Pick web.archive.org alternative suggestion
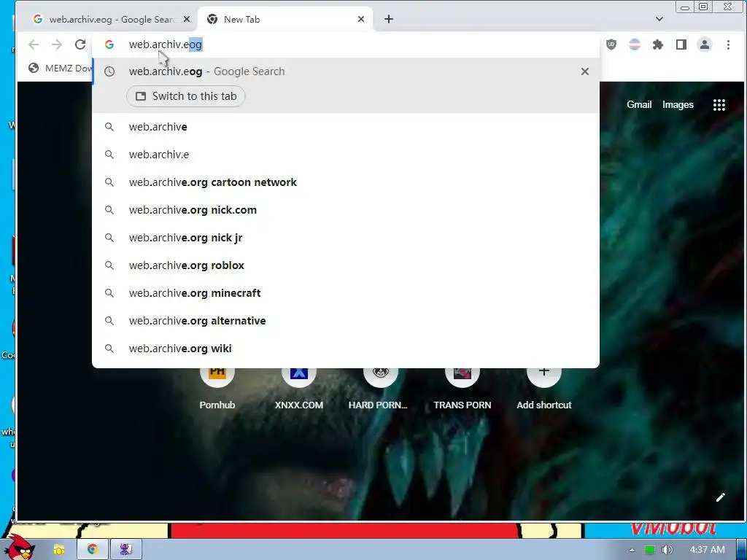 coord(345,321)
